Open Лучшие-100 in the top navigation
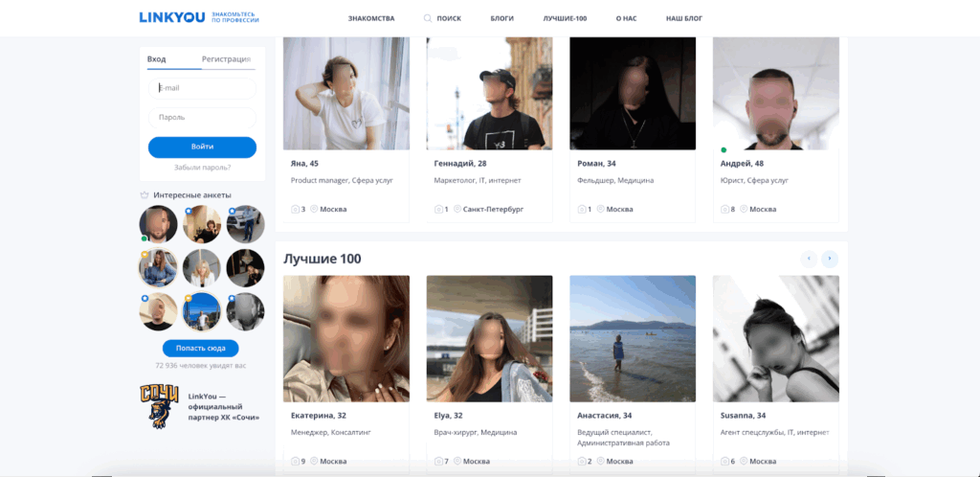This screenshot has width=980, height=477. 565,18
